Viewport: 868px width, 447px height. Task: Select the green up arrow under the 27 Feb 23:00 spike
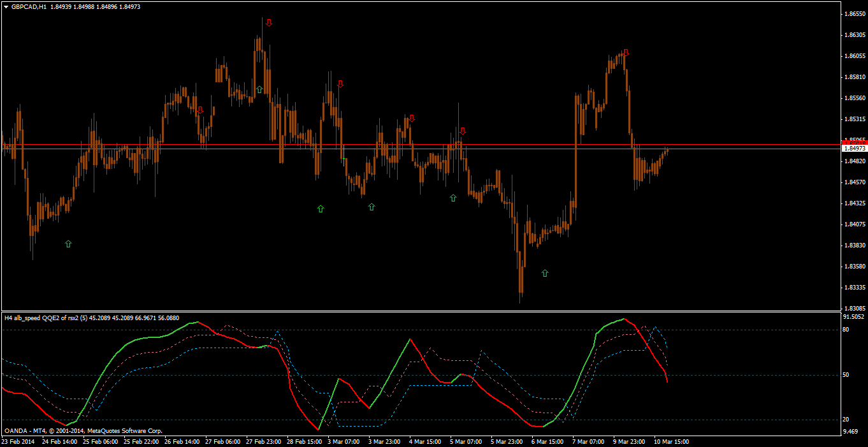click(259, 89)
